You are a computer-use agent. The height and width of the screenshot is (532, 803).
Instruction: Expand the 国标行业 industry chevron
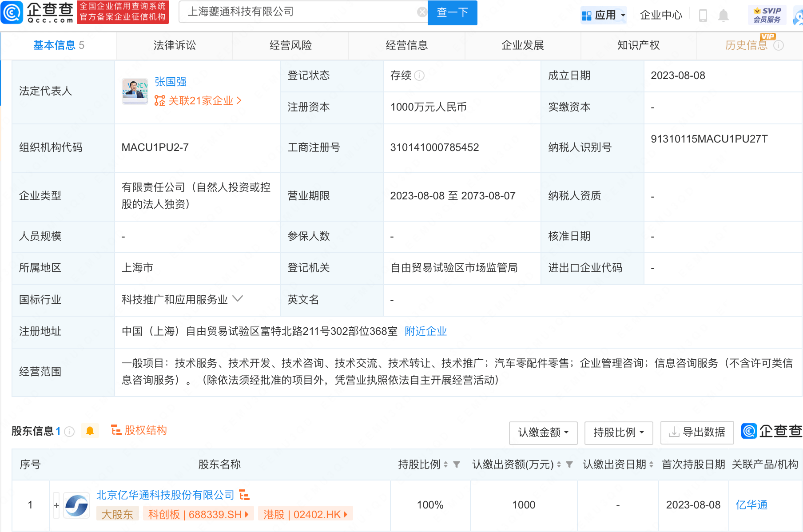tap(238, 299)
